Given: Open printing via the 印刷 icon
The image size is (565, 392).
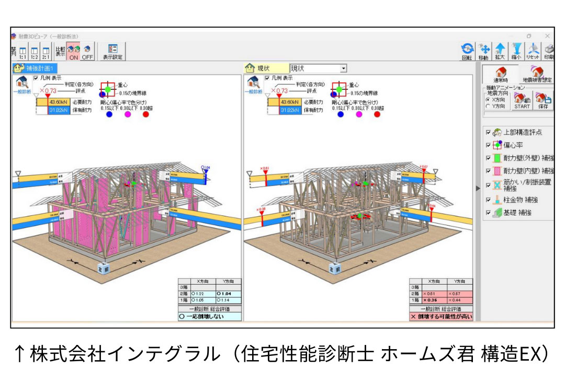Looking at the screenshot, I should 549,49.
